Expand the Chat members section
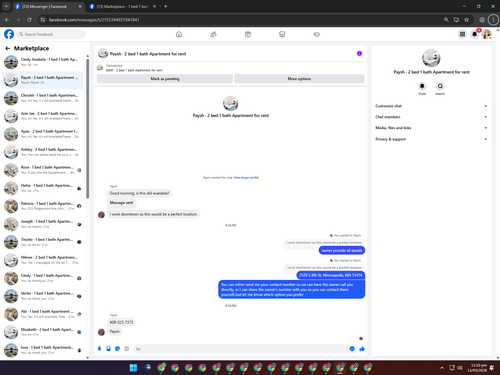Viewport: 500px width, 375px height. click(431, 117)
